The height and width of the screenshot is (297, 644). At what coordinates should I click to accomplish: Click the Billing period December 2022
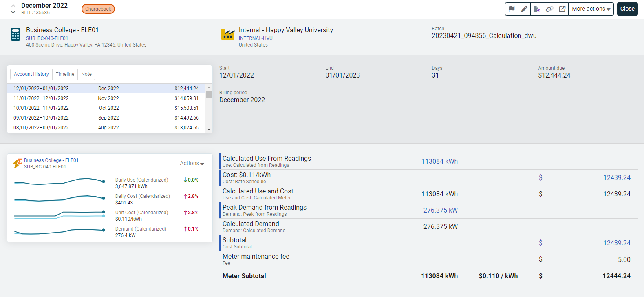242,100
